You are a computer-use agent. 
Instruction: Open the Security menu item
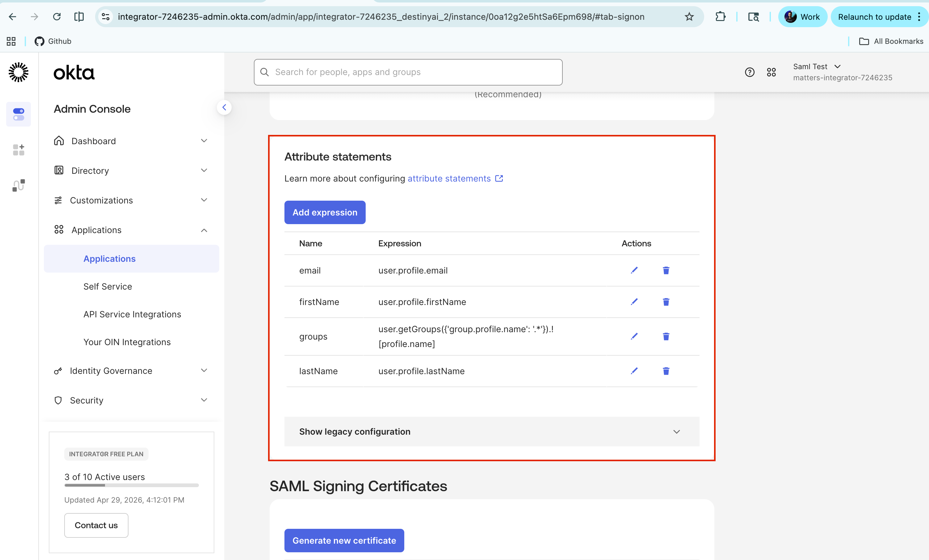pos(86,400)
